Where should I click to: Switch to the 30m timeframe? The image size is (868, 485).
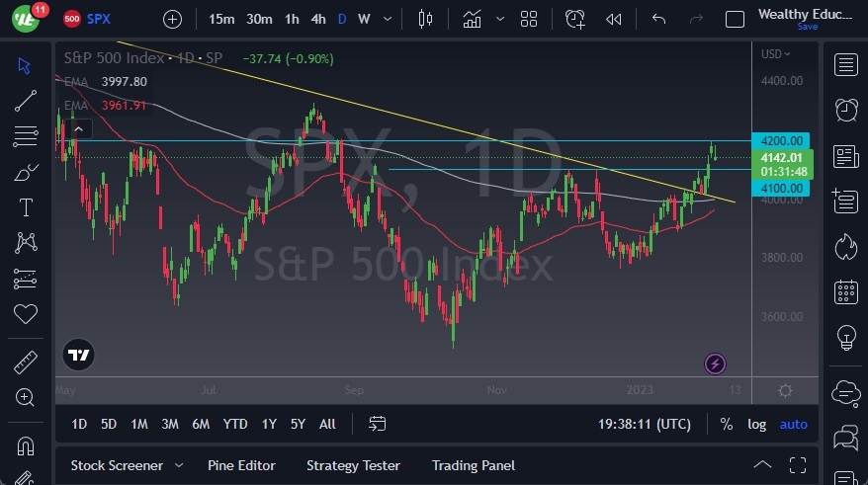[259, 20]
